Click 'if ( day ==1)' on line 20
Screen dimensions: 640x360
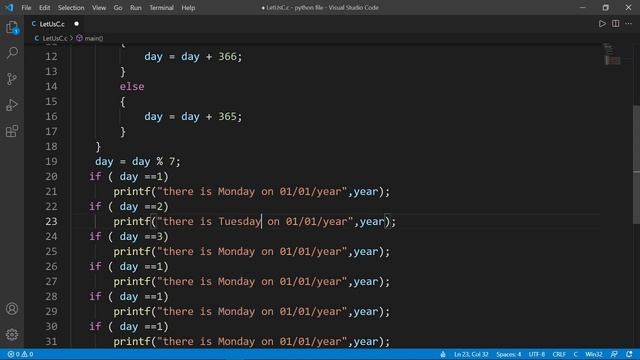click(x=129, y=176)
